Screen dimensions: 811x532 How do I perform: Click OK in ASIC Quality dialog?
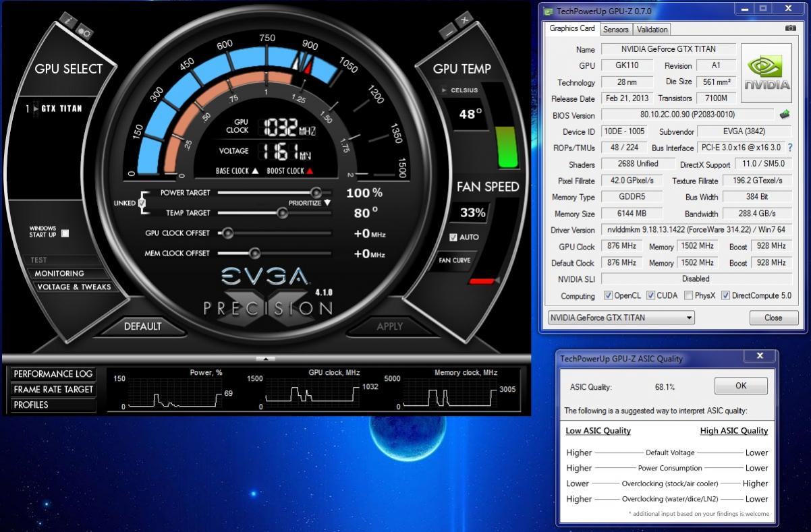click(x=741, y=386)
